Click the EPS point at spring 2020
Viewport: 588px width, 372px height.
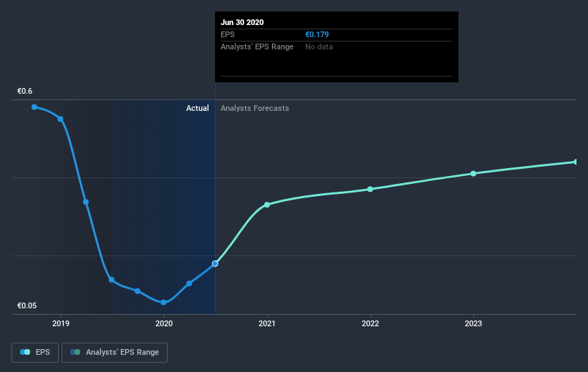[189, 283]
